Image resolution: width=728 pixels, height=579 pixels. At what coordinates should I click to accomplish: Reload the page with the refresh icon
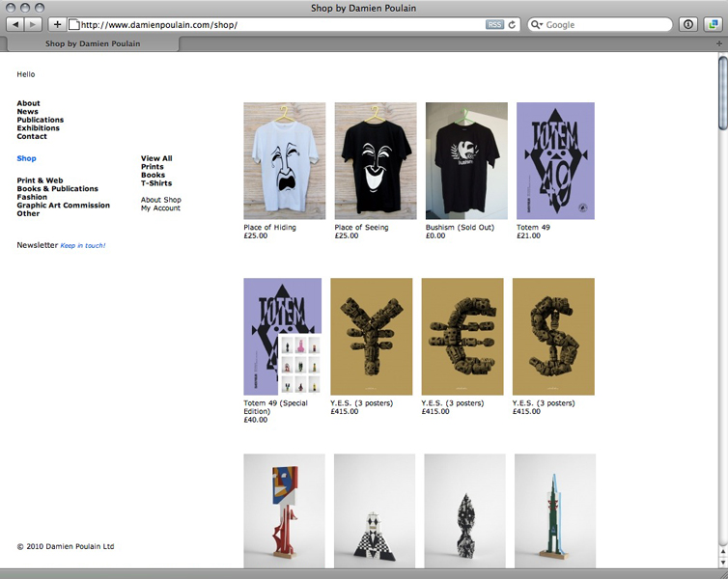pyautogui.click(x=512, y=24)
